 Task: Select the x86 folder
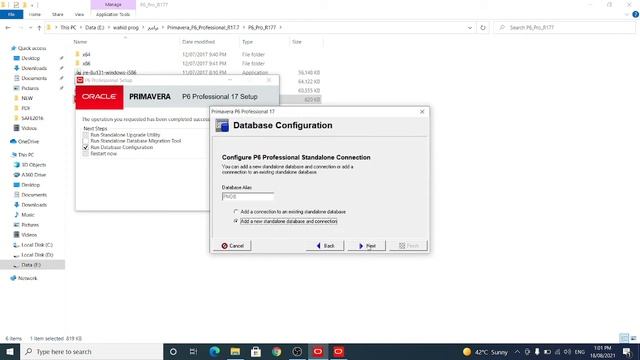point(86,64)
